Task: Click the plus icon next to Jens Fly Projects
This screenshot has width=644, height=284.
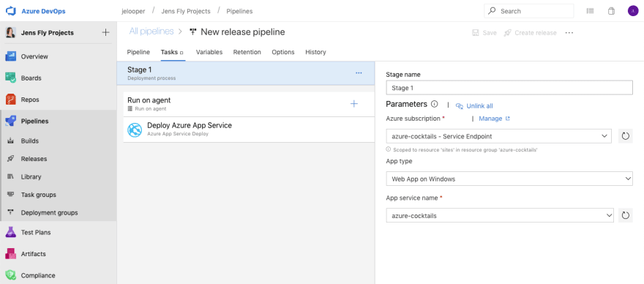Action: pyautogui.click(x=105, y=32)
